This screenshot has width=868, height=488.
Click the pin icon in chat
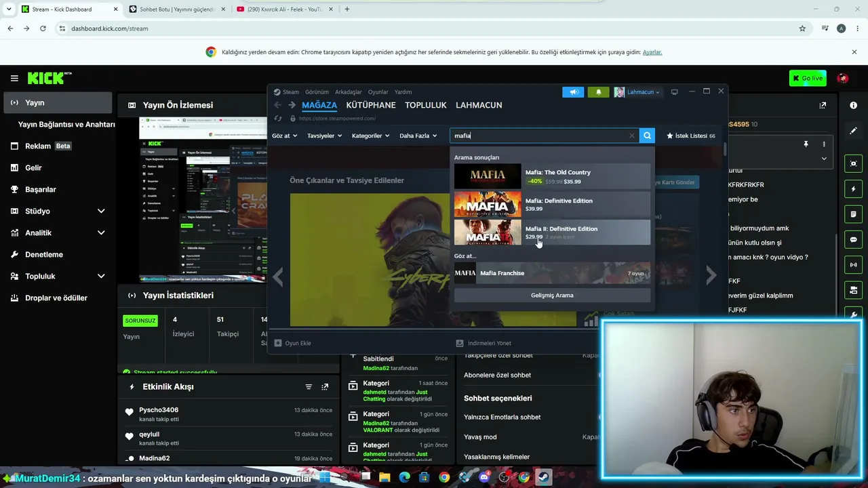806,144
